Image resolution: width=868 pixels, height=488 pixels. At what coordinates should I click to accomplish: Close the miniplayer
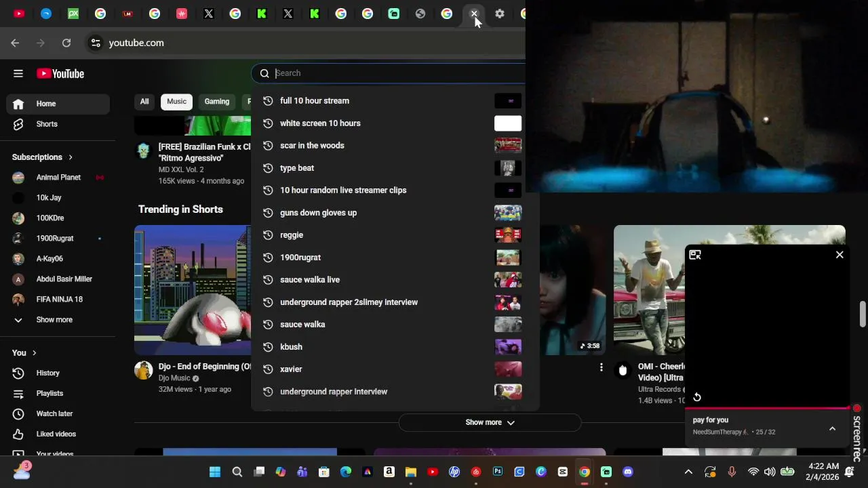click(x=840, y=255)
